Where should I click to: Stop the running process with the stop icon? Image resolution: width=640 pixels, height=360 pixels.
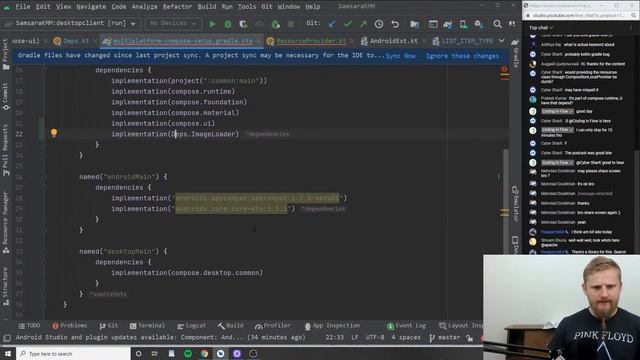pos(291,24)
